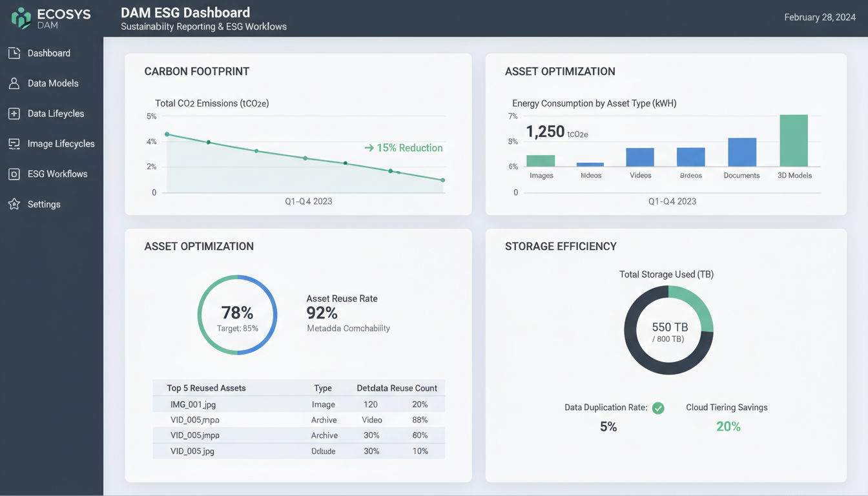Click the 3D Models bar in the energy chart
The width and height of the screenshot is (868, 496).
click(794, 141)
